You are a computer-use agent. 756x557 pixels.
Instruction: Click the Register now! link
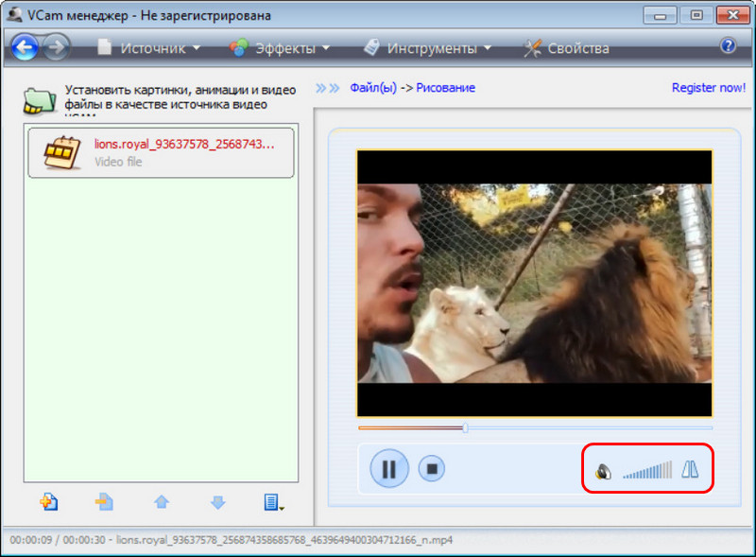(x=709, y=88)
